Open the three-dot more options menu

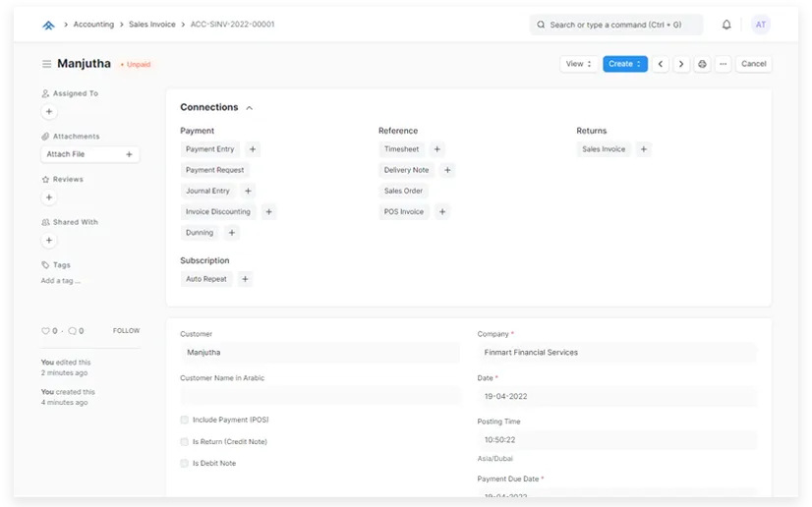tap(724, 64)
